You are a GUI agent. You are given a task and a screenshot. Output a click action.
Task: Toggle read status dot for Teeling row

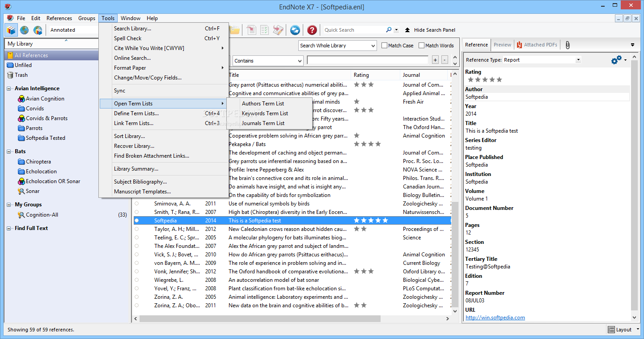pos(137,238)
